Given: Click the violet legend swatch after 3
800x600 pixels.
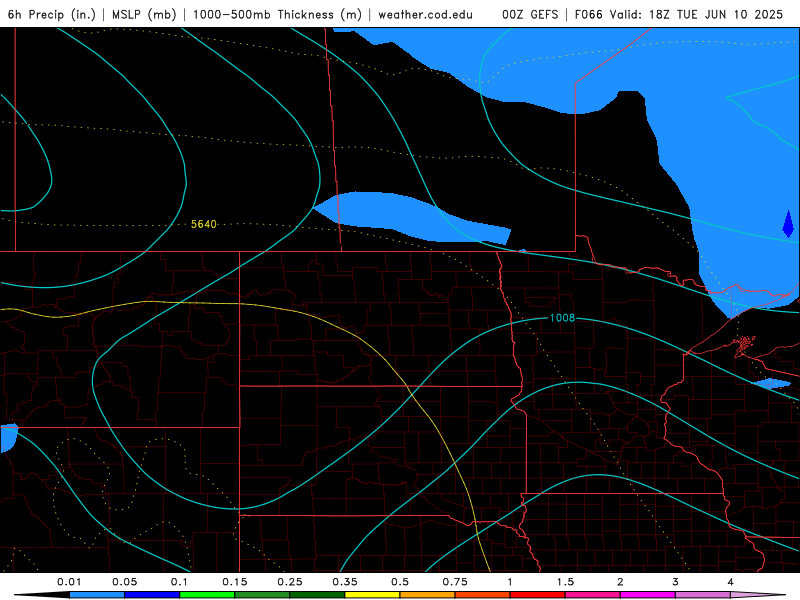Looking at the screenshot, I should [x=703, y=595].
